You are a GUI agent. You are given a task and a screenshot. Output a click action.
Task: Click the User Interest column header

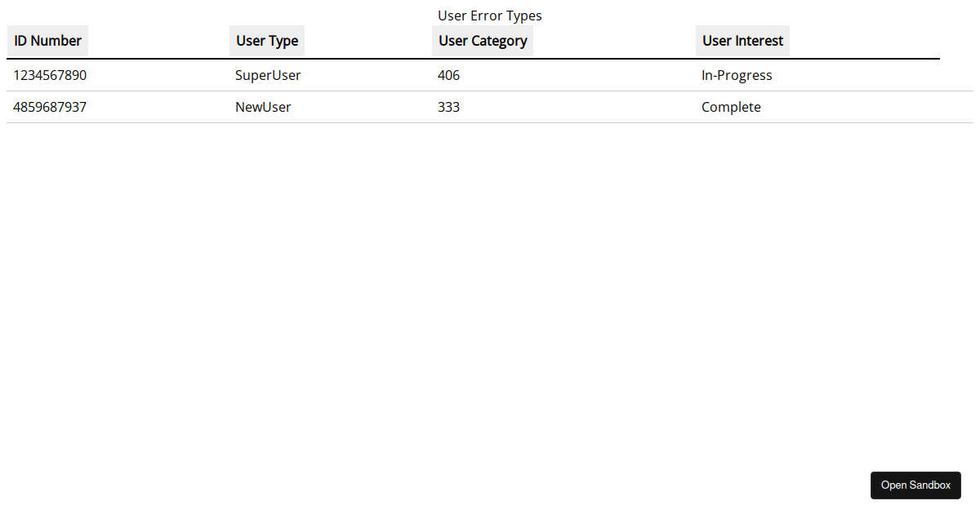pos(742,41)
